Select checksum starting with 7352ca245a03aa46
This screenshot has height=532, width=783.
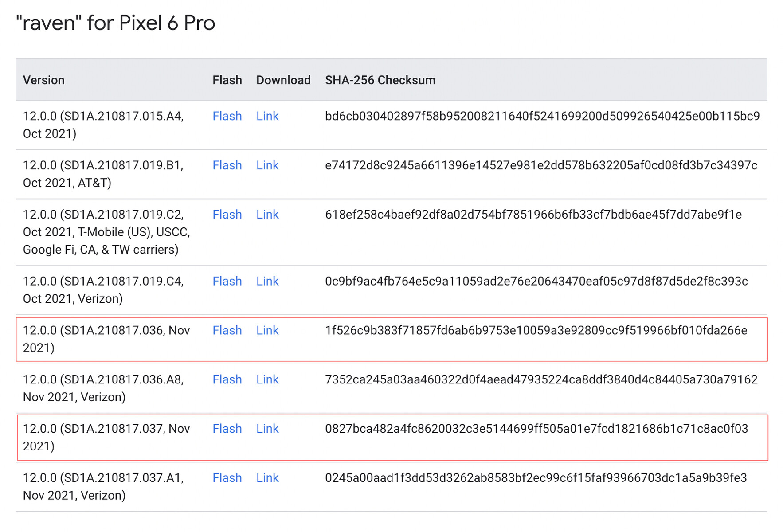[x=541, y=380]
